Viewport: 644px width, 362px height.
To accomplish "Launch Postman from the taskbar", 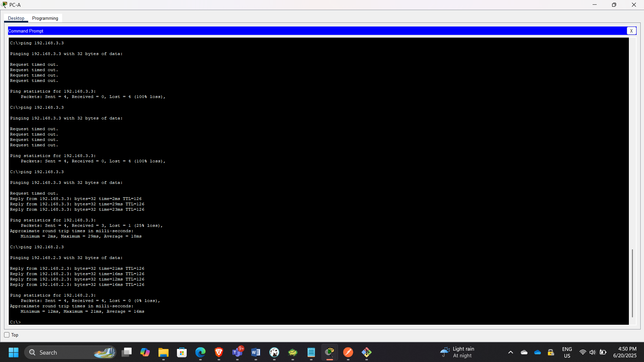I will click(x=348, y=352).
